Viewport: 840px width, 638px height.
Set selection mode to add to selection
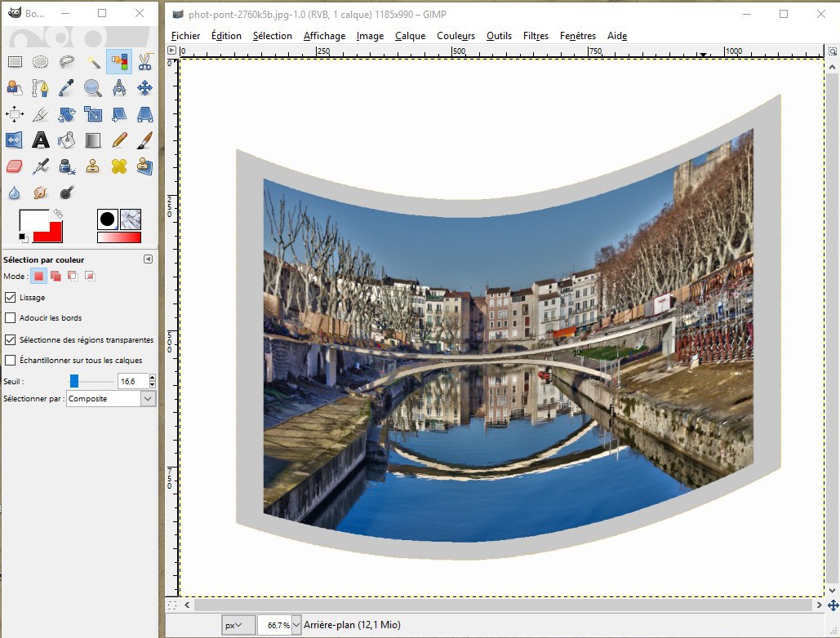(56, 277)
